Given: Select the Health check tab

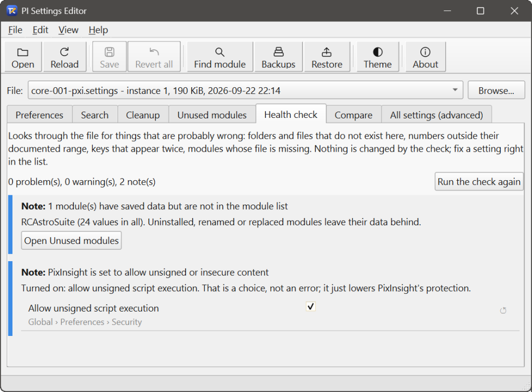Looking at the screenshot, I should (x=291, y=114).
